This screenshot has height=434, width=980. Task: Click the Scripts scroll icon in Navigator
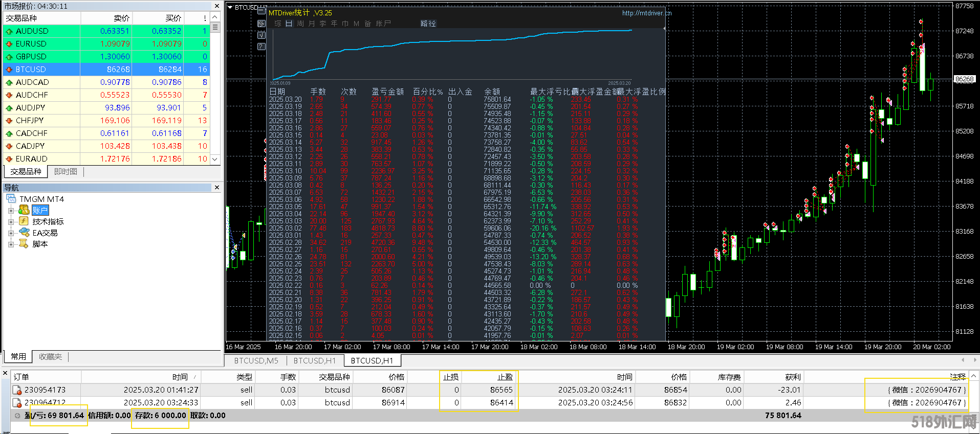(24, 244)
